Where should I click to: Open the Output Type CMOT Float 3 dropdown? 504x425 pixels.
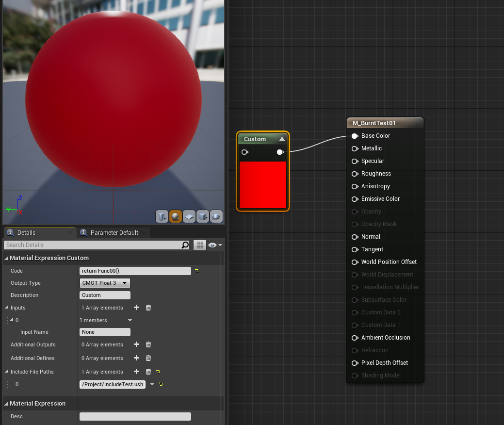point(105,283)
